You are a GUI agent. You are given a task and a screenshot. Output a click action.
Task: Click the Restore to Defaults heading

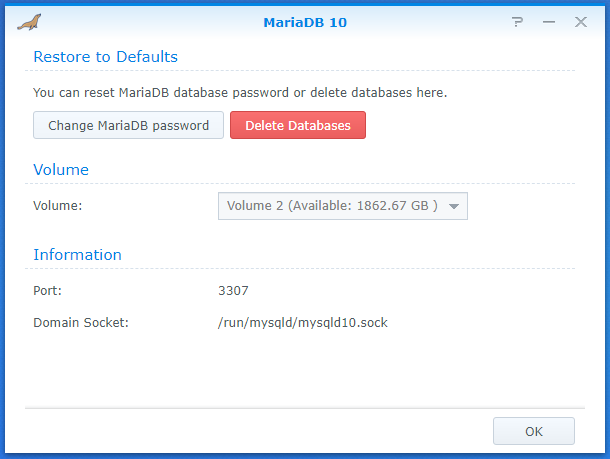[105, 57]
